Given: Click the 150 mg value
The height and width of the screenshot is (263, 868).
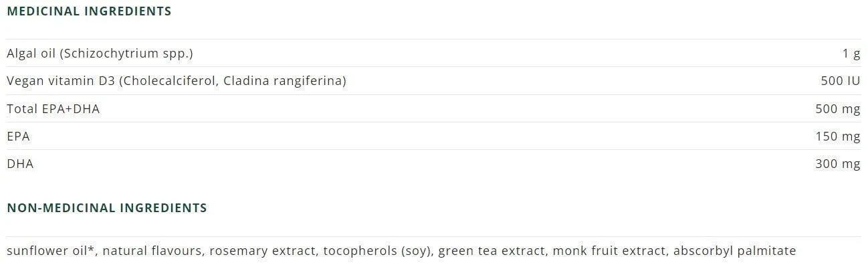Looking at the screenshot, I should pyautogui.click(x=837, y=137).
